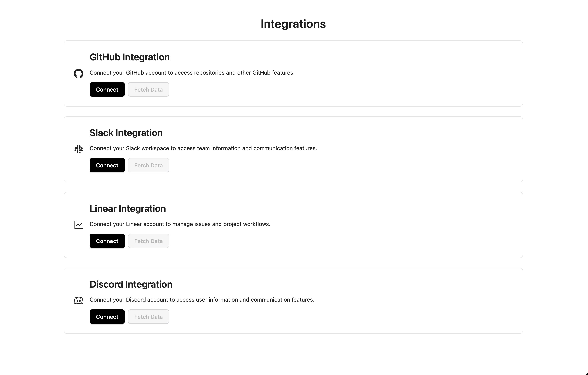
Task: Click the Linear chart icon
Action: [x=78, y=225]
